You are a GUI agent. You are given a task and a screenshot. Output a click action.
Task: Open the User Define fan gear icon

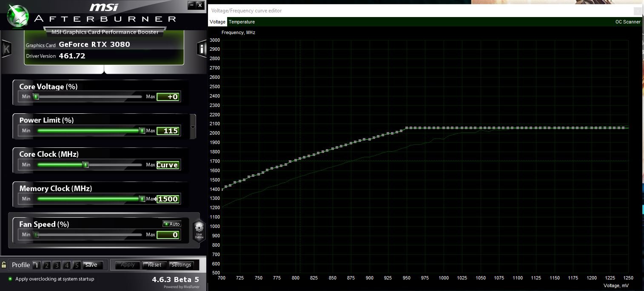[199, 231]
